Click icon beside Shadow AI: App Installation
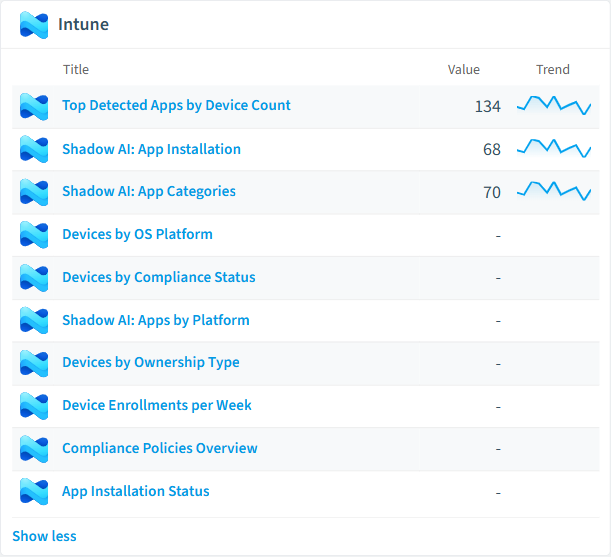The width and height of the screenshot is (611, 557). [x=34, y=149]
